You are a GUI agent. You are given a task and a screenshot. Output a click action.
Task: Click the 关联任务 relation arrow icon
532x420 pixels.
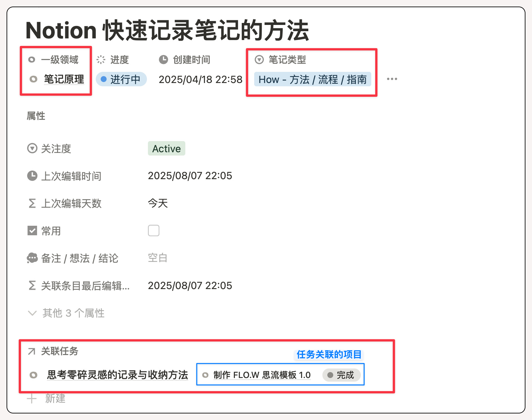pyautogui.click(x=32, y=351)
